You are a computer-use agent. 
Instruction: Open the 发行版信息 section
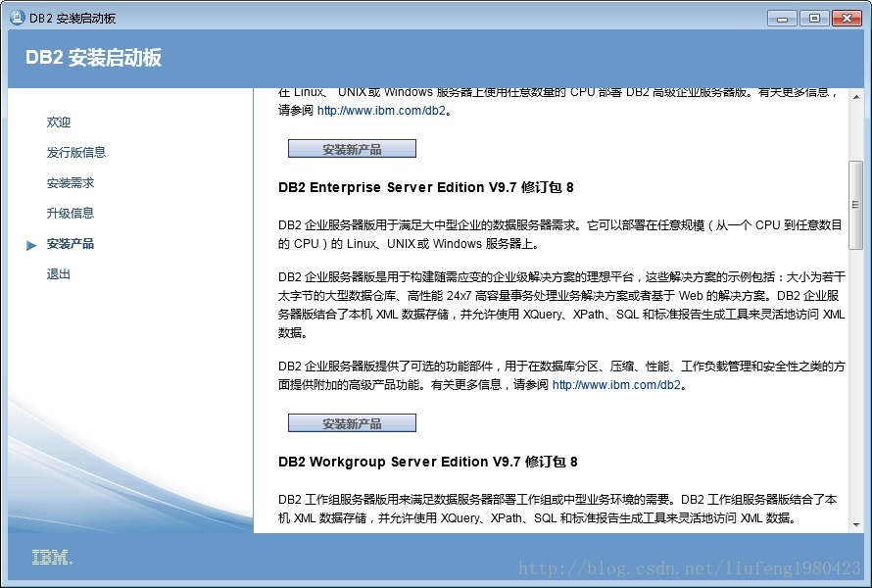click(76, 153)
